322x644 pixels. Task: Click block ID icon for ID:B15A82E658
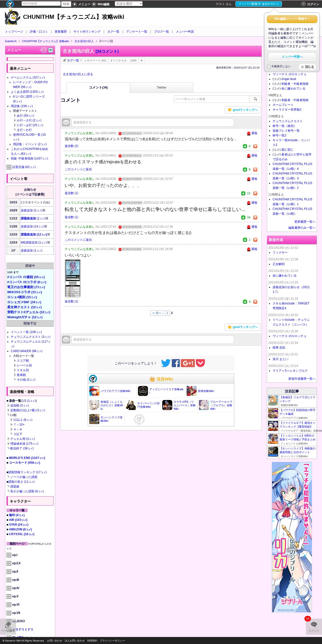120,227
